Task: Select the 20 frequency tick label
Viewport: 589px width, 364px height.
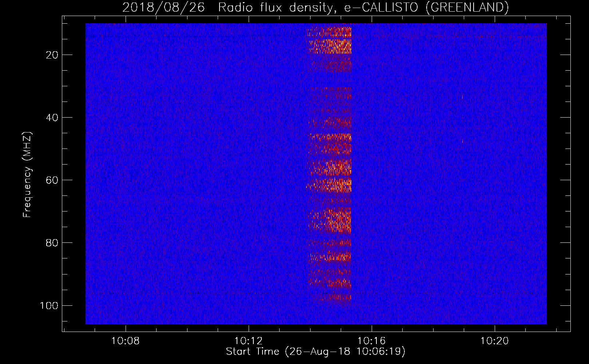Action: 52,55
